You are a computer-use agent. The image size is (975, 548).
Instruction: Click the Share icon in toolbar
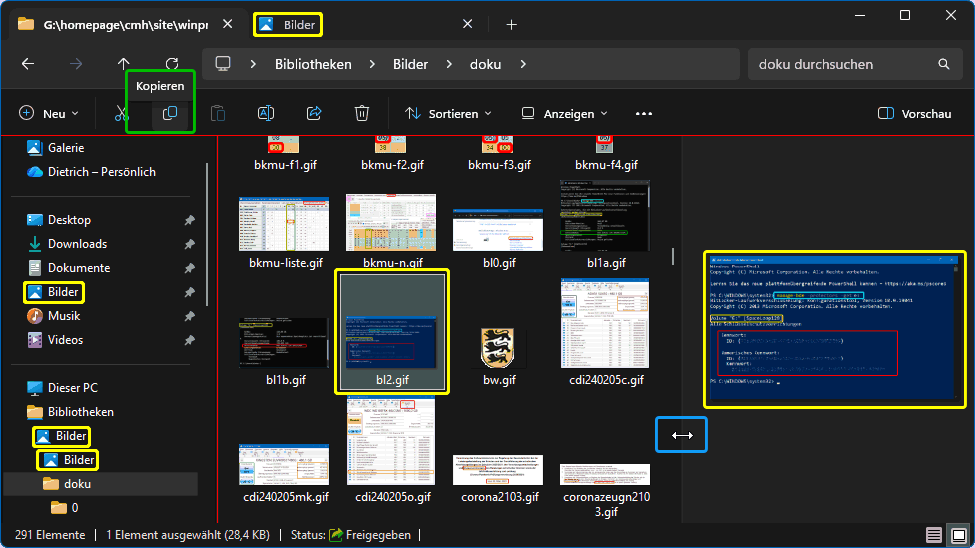(x=314, y=114)
